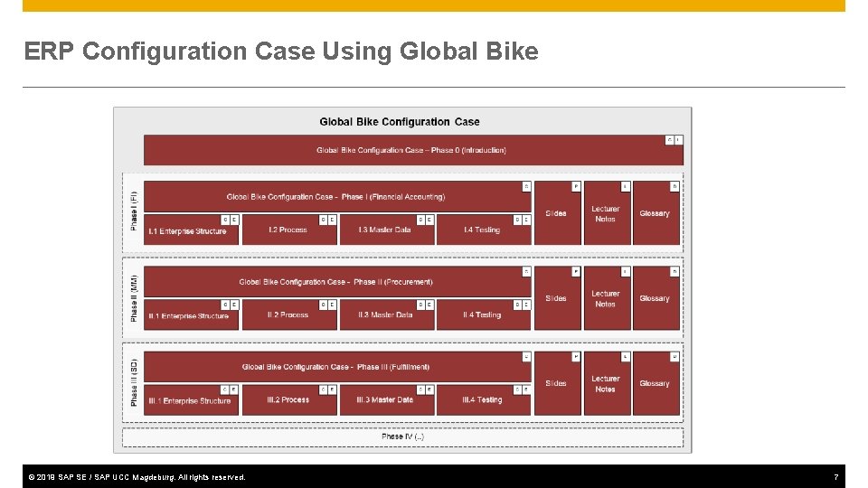
Task: Click the corner badge on Phase I Glossary box
Action: coord(675,186)
